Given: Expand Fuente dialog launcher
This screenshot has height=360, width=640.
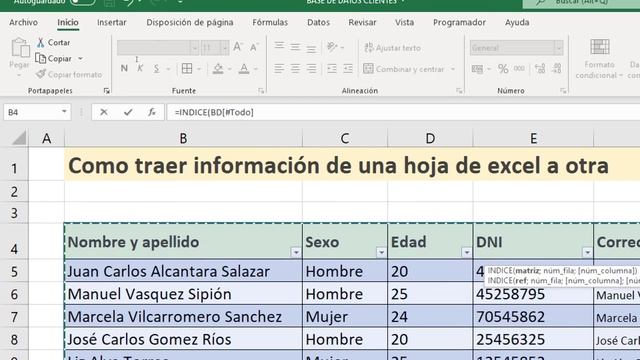Looking at the screenshot, I should (x=261, y=91).
